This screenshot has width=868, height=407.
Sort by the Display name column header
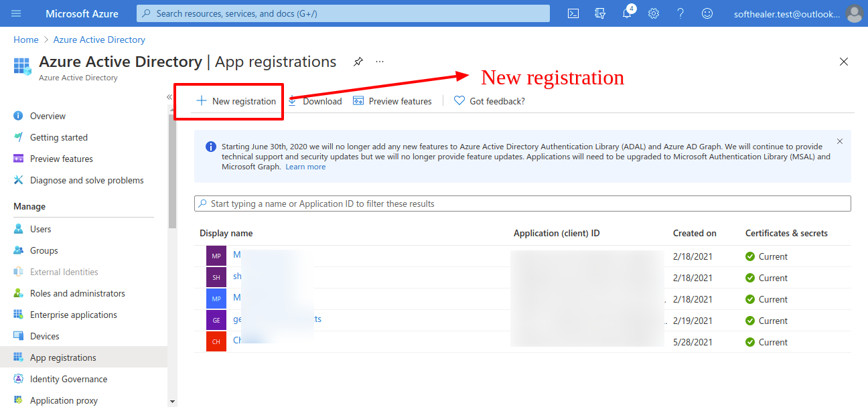click(226, 234)
